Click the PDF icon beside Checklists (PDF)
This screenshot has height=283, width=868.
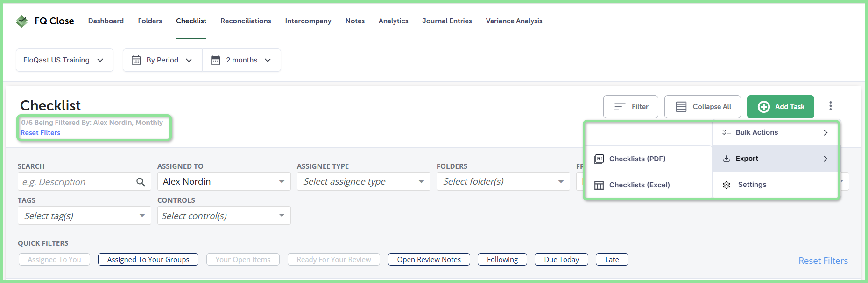599,159
